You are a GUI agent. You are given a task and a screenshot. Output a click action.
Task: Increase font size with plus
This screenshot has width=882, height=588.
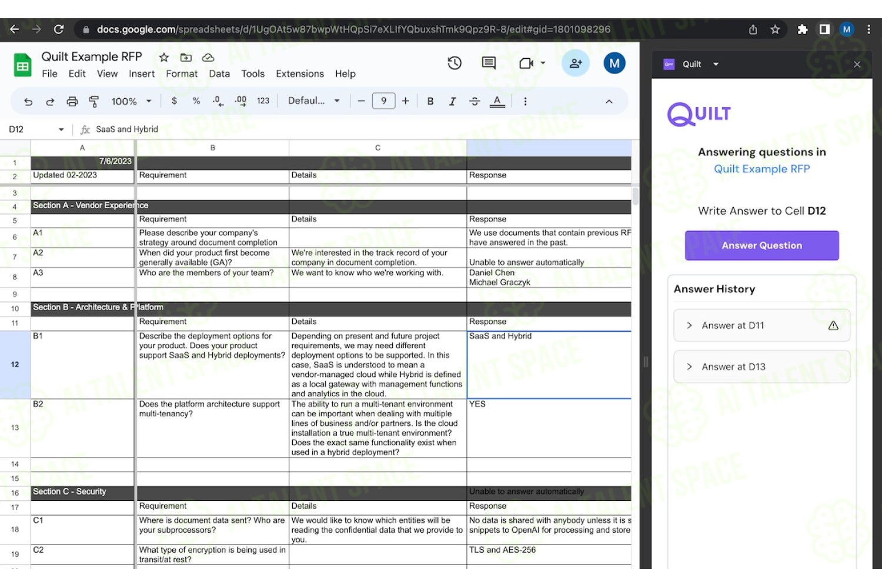click(x=406, y=101)
